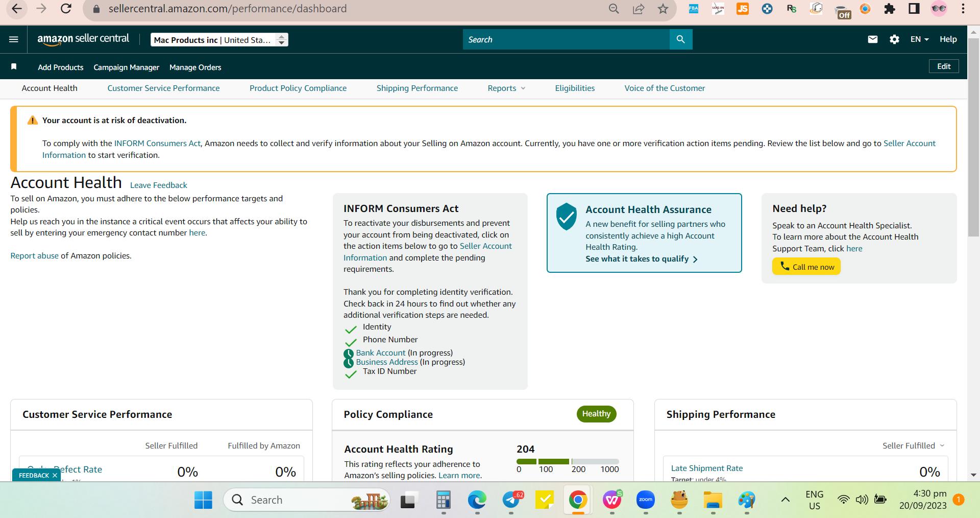Click the page scrollbar down arrow

coord(973,475)
